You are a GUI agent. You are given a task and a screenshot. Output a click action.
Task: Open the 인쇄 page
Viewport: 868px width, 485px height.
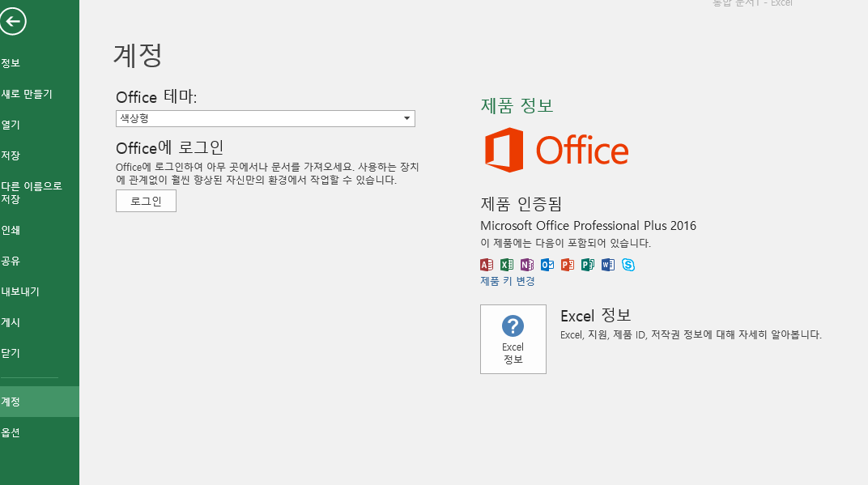[x=40, y=230]
